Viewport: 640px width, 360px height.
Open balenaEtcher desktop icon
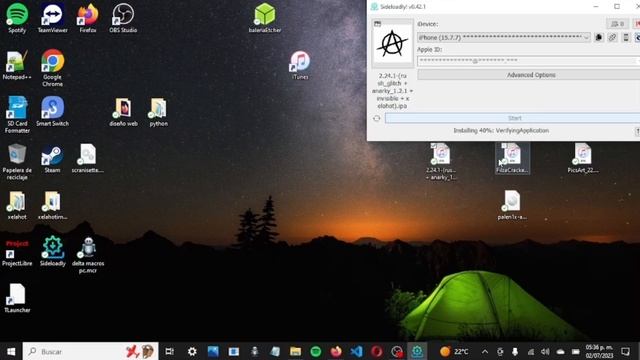click(264, 18)
